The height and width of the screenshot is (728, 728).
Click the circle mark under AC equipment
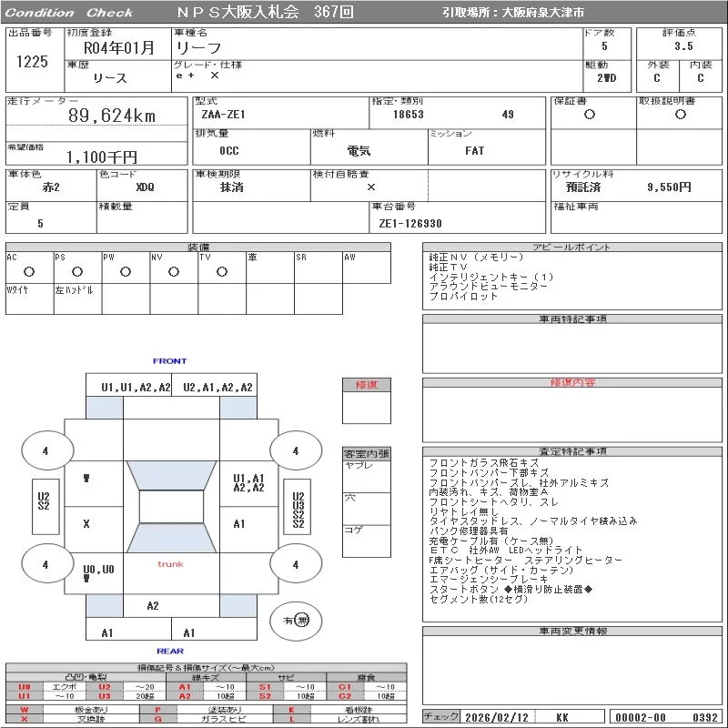28,271
